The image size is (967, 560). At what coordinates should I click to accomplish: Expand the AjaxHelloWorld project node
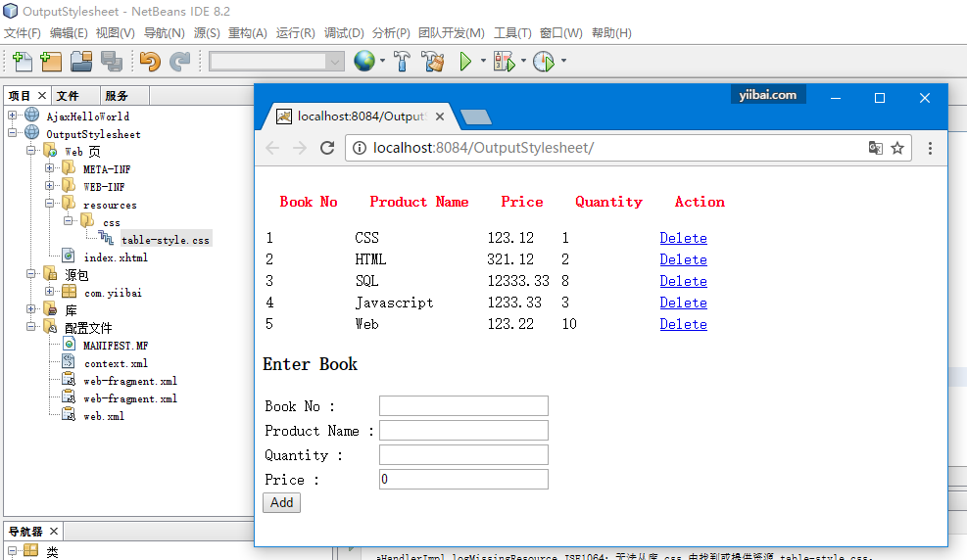point(12,117)
